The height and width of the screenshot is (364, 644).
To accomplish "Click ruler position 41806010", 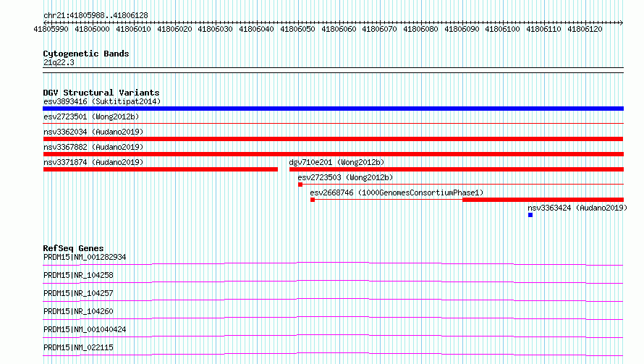I will pyautogui.click(x=133, y=29).
